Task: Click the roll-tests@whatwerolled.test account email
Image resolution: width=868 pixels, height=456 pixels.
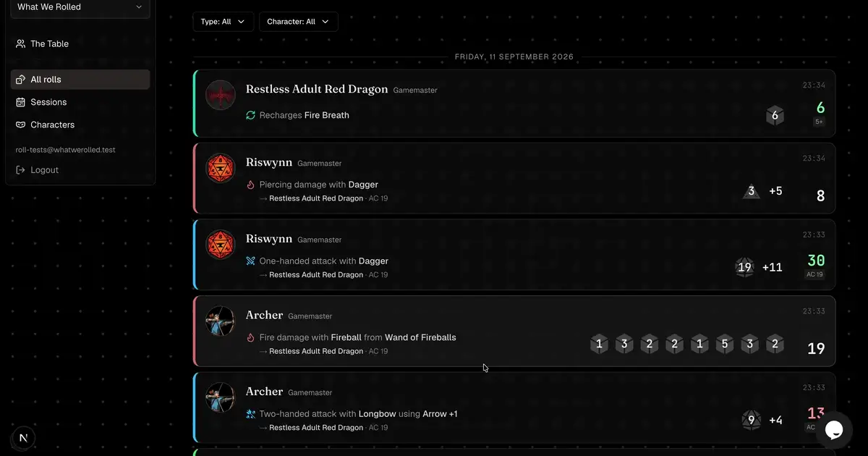Action: pos(66,150)
